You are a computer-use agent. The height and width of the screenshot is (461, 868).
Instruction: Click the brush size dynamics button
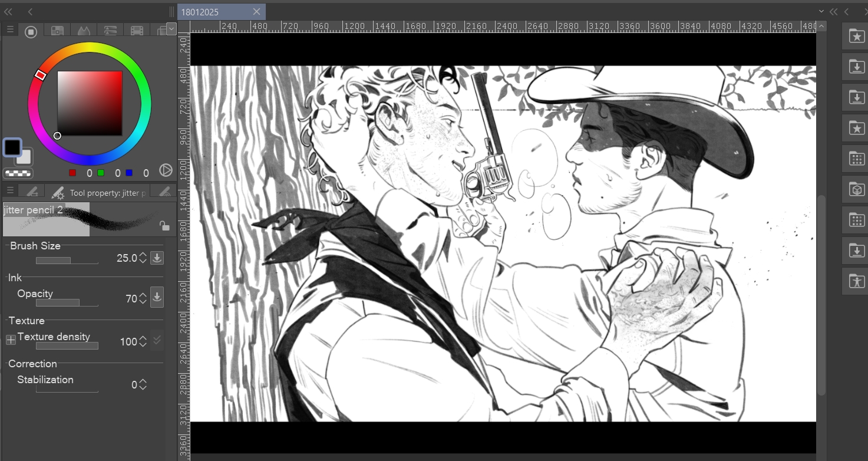(x=157, y=258)
